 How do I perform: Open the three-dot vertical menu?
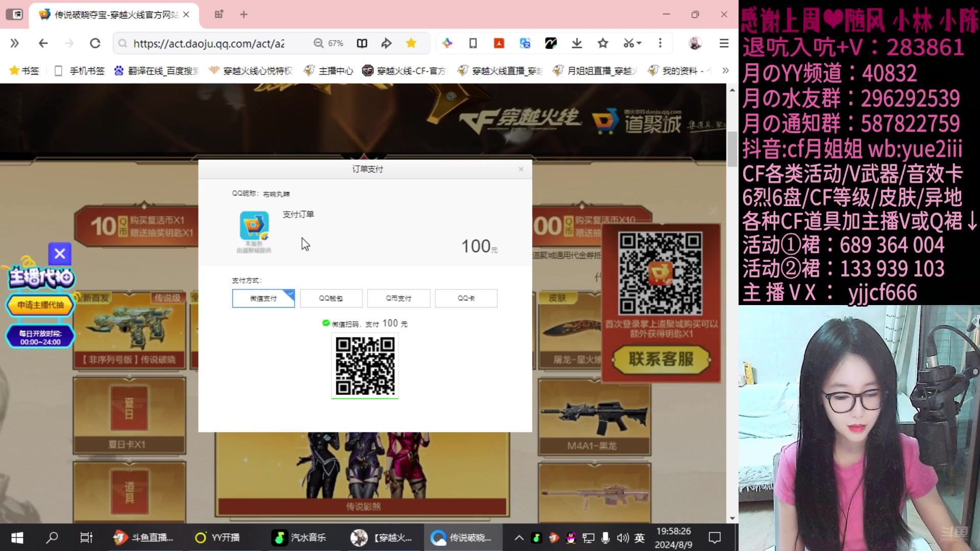(660, 43)
